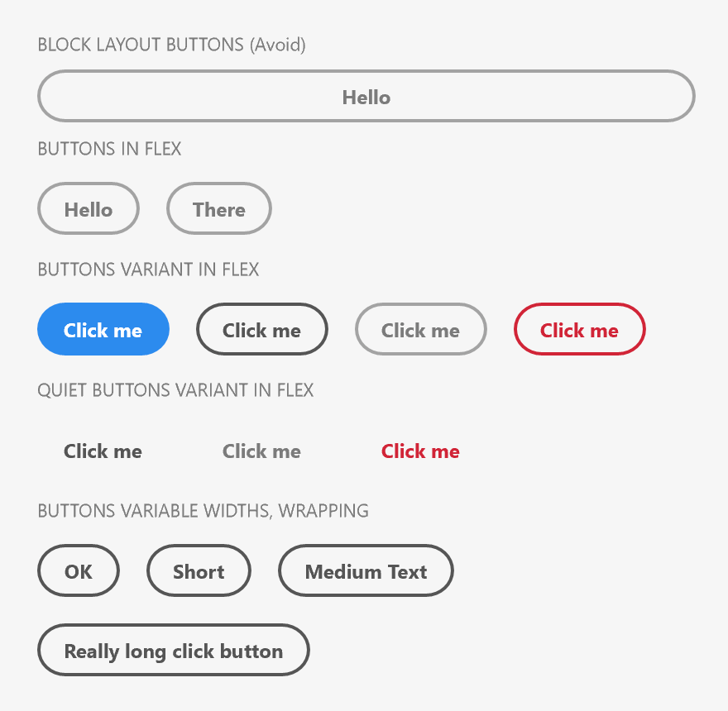
Task: Click the dark quiet Click me button
Action: point(103,451)
